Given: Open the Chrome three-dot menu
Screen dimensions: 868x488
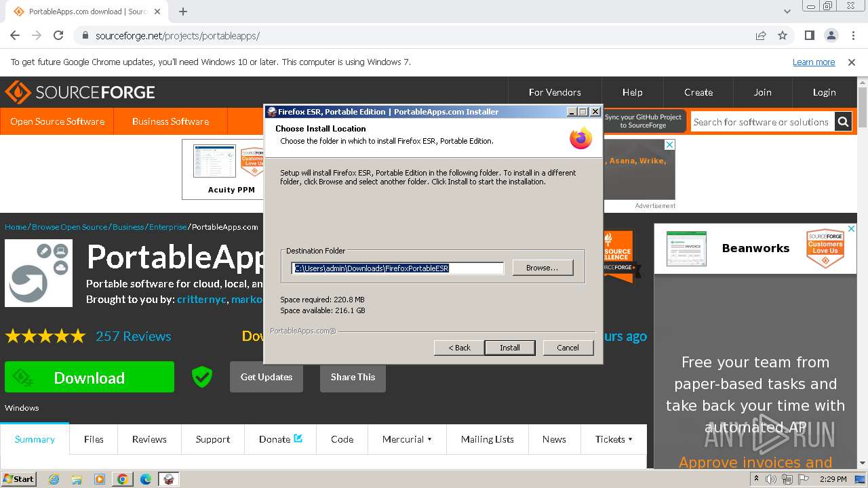Looking at the screenshot, I should click(x=852, y=35).
